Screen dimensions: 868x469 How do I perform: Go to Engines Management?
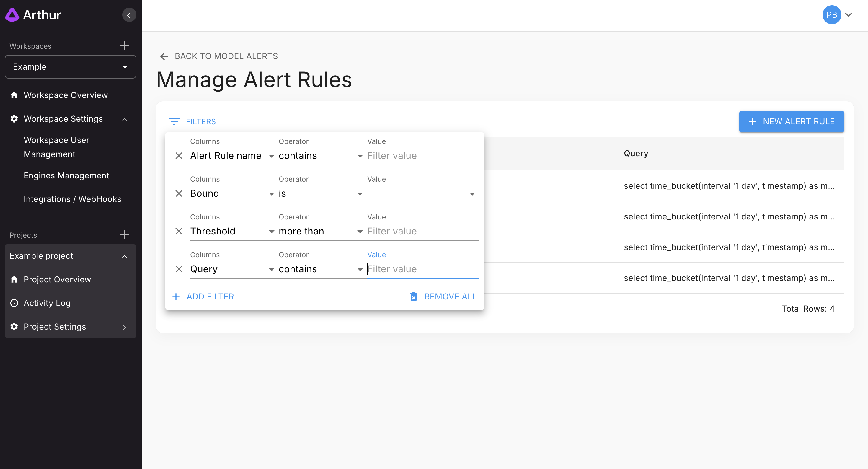pyautogui.click(x=66, y=175)
